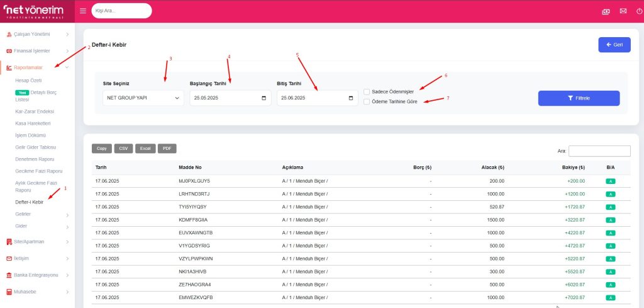Click the Site/Apartman building icon

9,241
